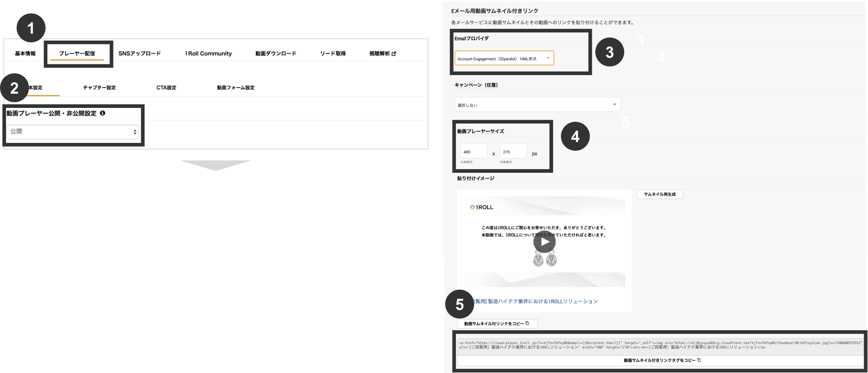Click the 動画サムネイル付リンクをコピー button

[x=497, y=323]
